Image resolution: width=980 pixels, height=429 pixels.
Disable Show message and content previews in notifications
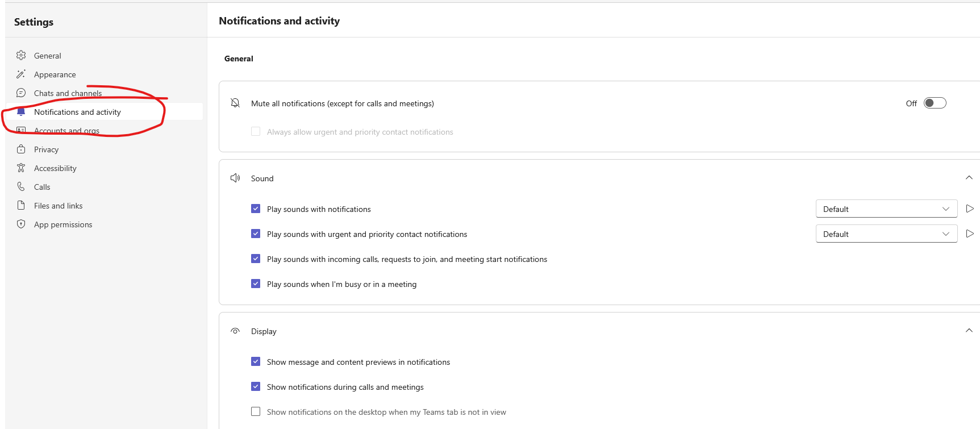pyautogui.click(x=256, y=361)
